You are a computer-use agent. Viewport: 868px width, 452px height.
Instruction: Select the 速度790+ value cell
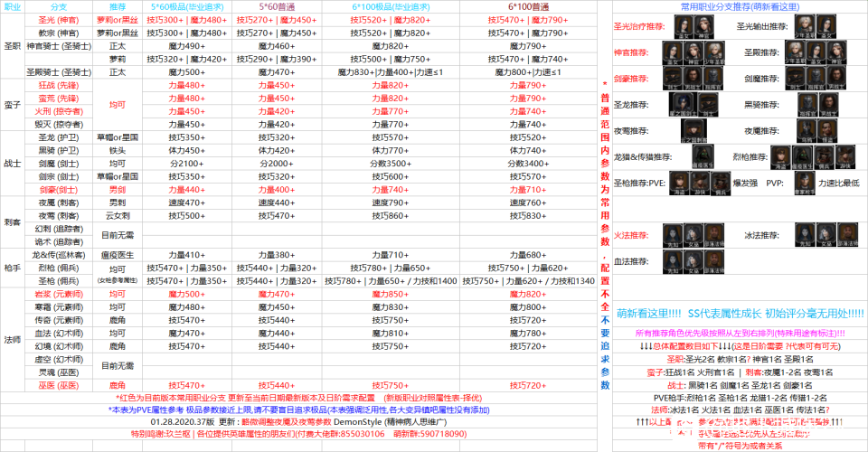(x=391, y=203)
